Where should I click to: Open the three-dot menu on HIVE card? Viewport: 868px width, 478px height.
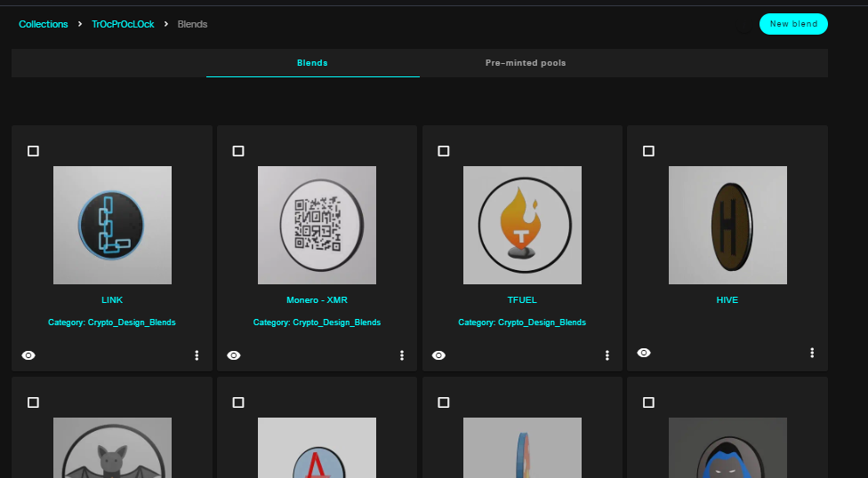click(x=812, y=353)
